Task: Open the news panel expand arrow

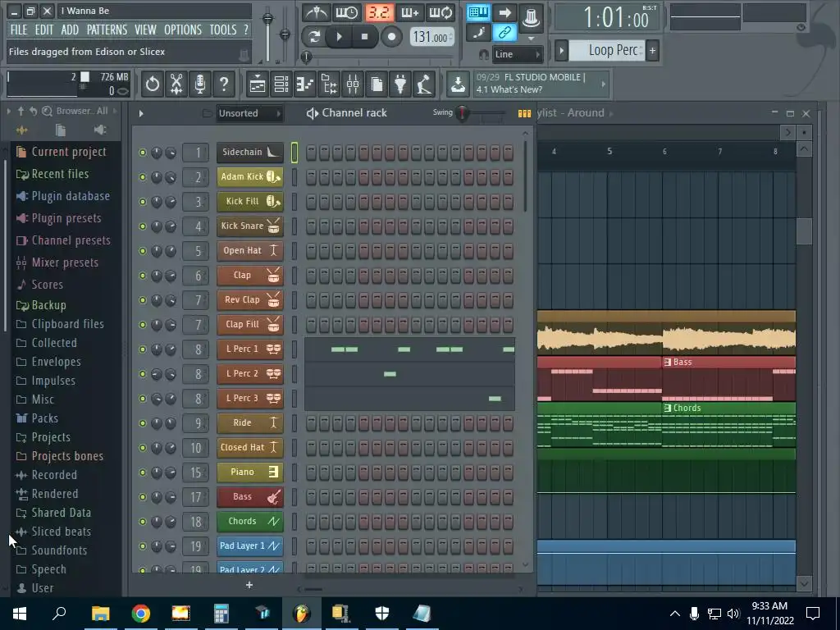Action: pyautogui.click(x=604, y=84)
